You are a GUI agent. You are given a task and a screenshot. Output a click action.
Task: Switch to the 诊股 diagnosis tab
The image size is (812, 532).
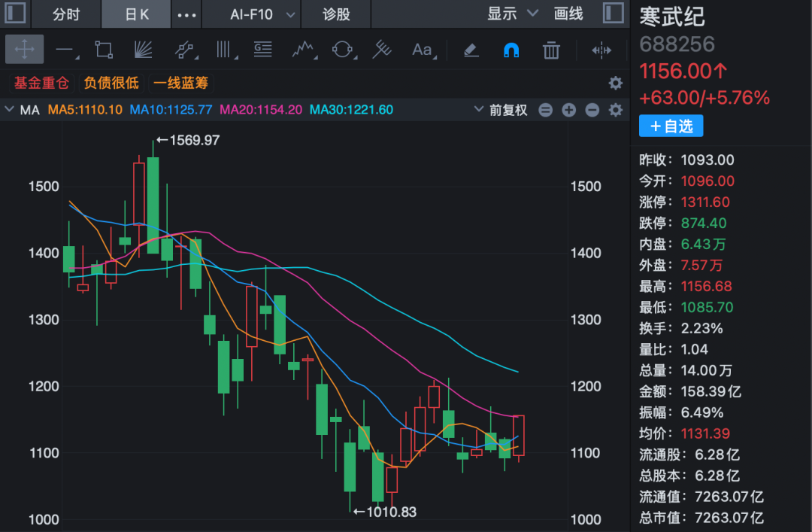coord(336,14)
